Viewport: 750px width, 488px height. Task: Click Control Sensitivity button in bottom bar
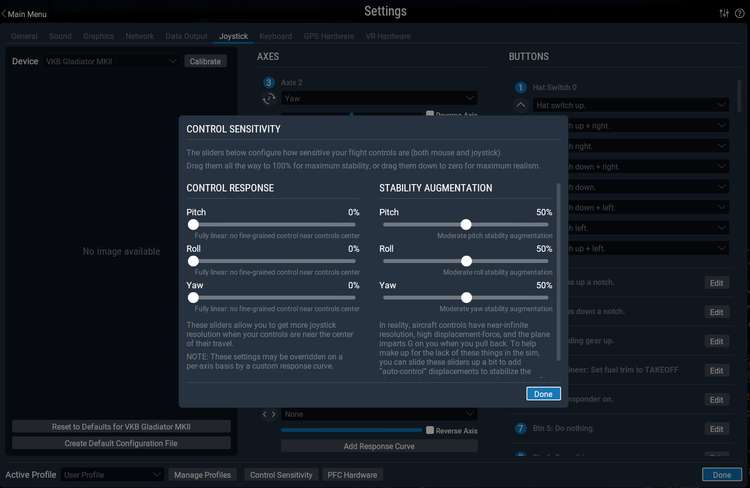click(x=281, y=475)
